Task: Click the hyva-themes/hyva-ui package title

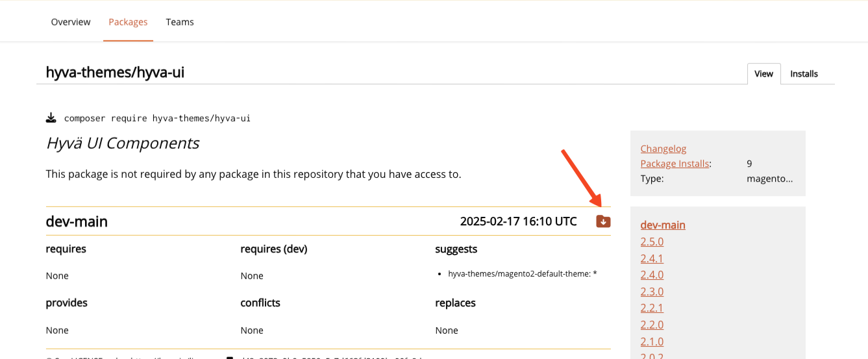Action: click(x=115, y=72)
